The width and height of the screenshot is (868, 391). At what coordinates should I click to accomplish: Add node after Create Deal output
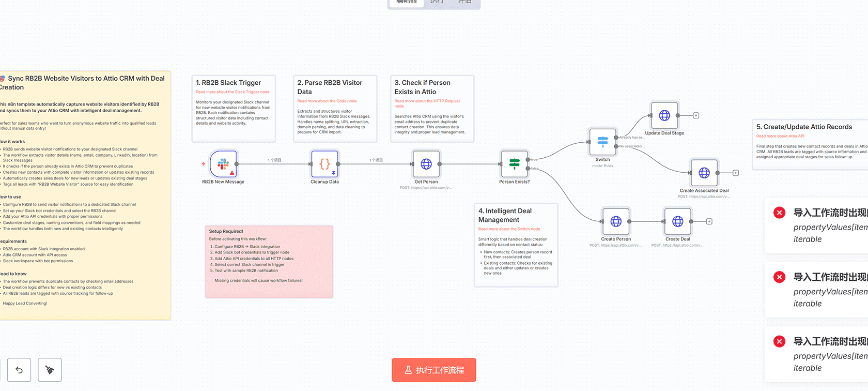[709, 221]
